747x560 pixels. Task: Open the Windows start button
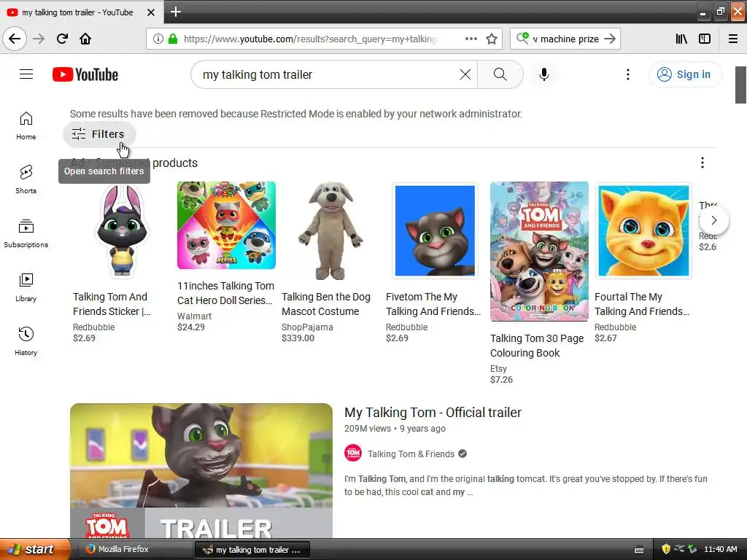click(x=35, y=549)
